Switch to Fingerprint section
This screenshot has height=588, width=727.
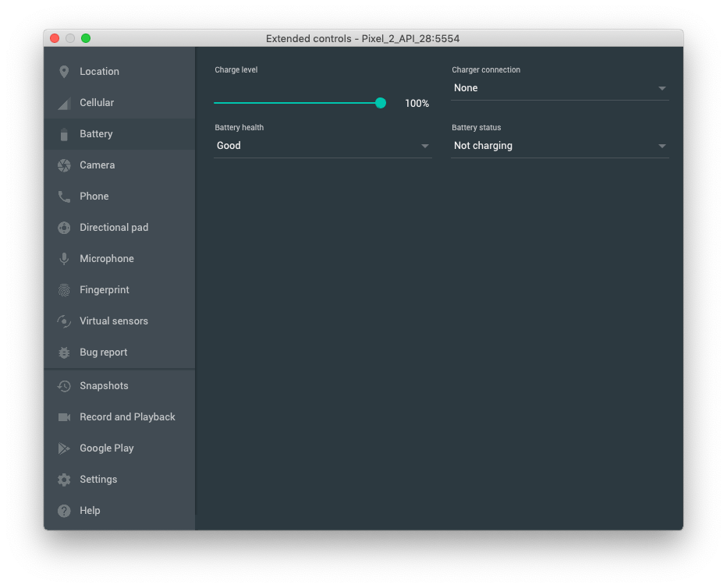tap(119, 289)
